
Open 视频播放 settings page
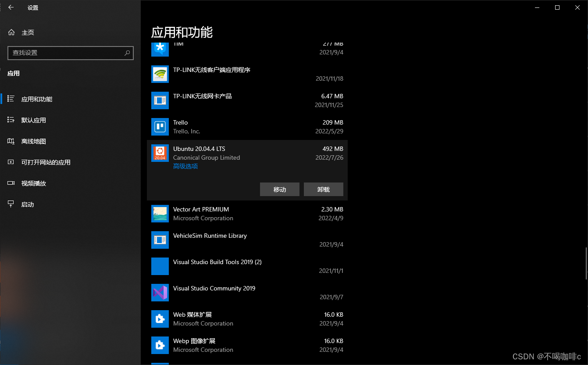coord(70,183)
